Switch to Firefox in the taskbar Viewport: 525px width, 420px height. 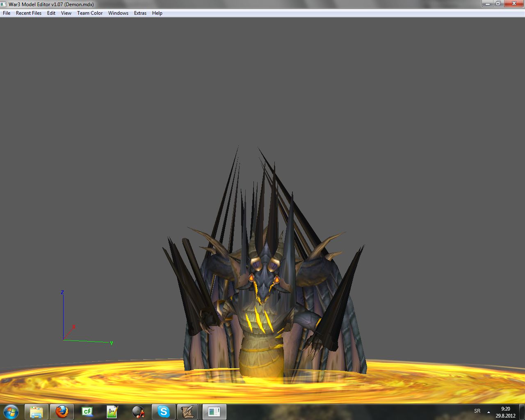click(62, 412)
